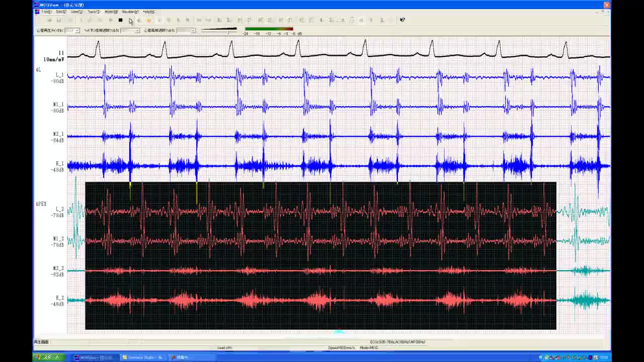Open the Windows Start button
The image size is (644, 362).
[48, 357]
